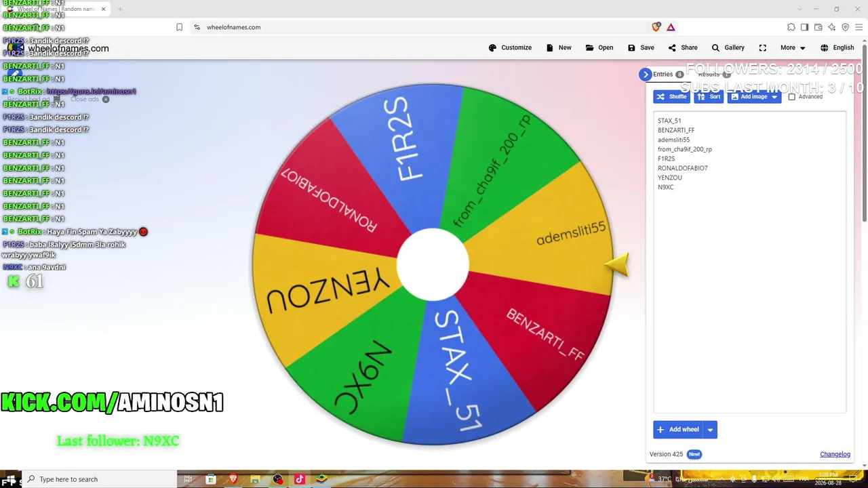Change the language from English

point(837,47)
